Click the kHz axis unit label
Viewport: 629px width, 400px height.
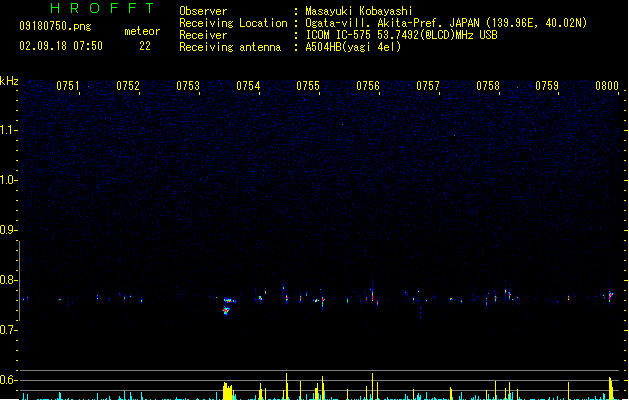tap(9, 81)
